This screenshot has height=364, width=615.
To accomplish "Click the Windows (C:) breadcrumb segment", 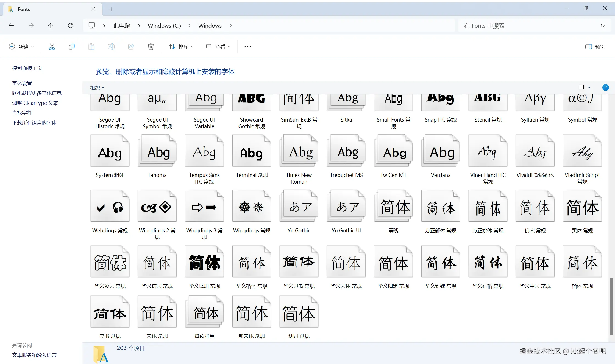I will [164, 26].
